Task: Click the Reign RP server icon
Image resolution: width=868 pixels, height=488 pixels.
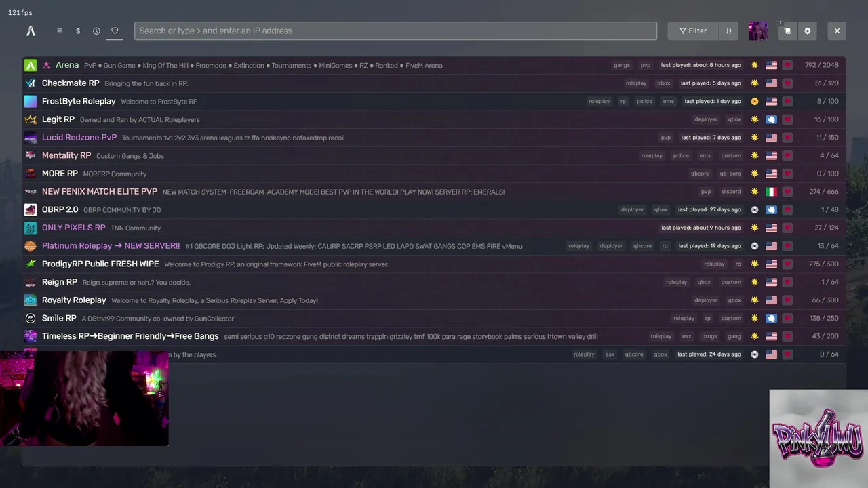Action: (31, 282)
